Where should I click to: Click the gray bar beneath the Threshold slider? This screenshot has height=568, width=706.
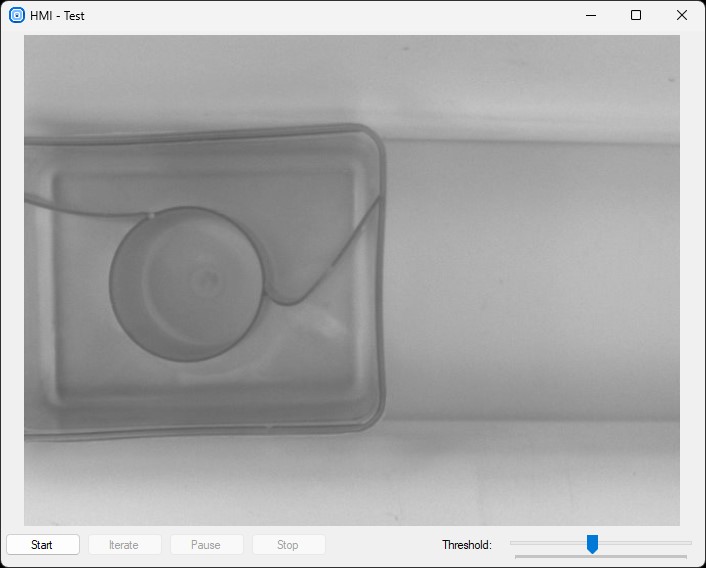(600, 556)
